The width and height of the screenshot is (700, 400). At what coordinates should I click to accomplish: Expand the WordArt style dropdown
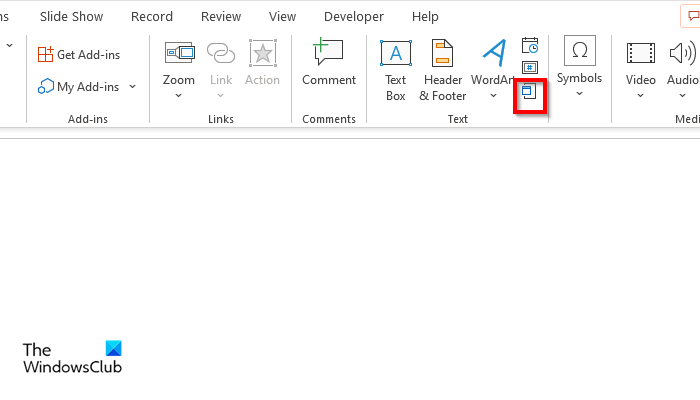click(493, 96)
